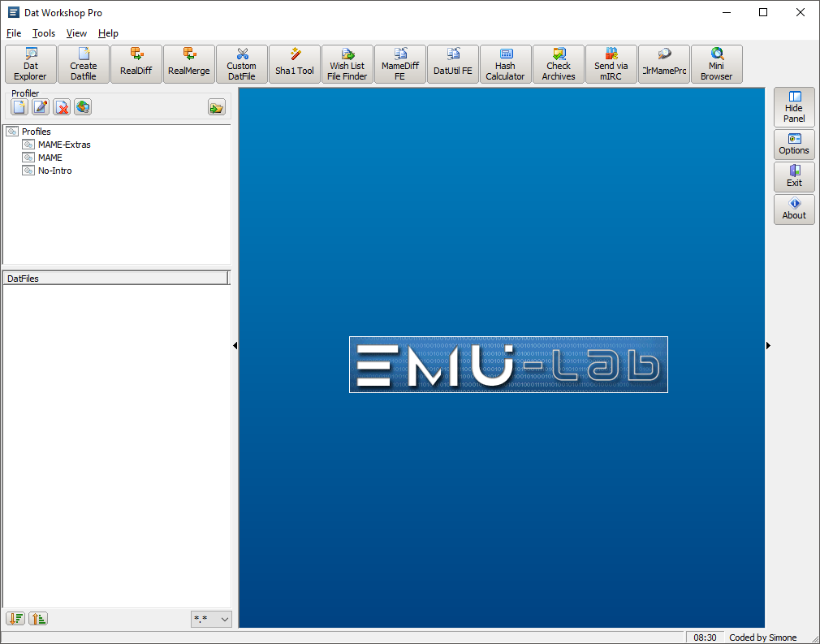The width and height of the screenshot is (820, 644).
Task: Select the MAME profile
Action: click(50, 158)
